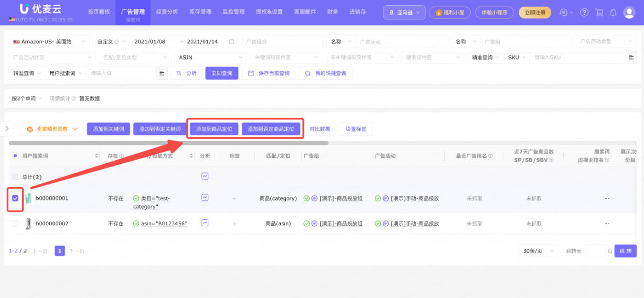Open the 关键词投放标签 dropdown

(x=287, y=57)
